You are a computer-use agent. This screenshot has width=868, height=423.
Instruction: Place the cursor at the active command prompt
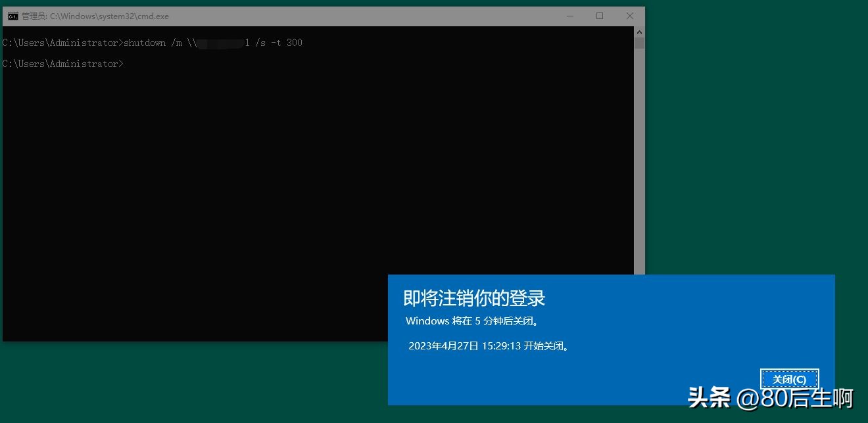point(129,64)
